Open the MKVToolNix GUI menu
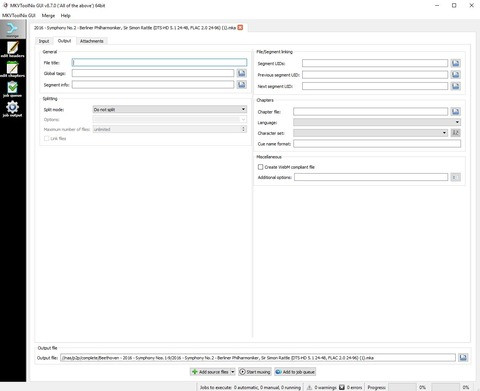Image resolution: width=480 pixels, height=391 pixels. click(x=19, y=15)
